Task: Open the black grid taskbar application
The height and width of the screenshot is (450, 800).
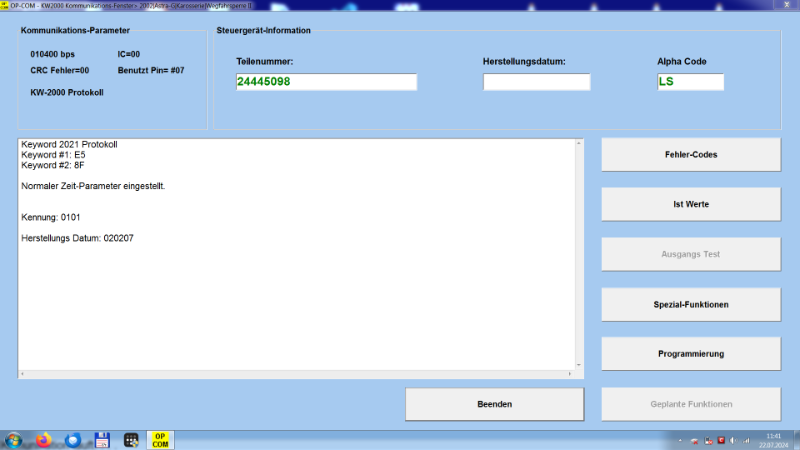Action: (x=131, y=440)
